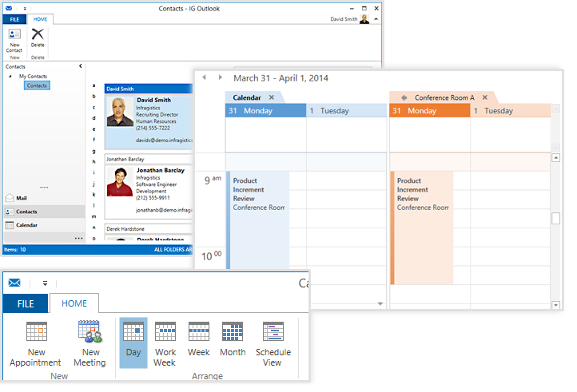Screen dimensions: 577x392
Task: Open FILE tab in Calendar ribbon window
Action: pos(26,303)
